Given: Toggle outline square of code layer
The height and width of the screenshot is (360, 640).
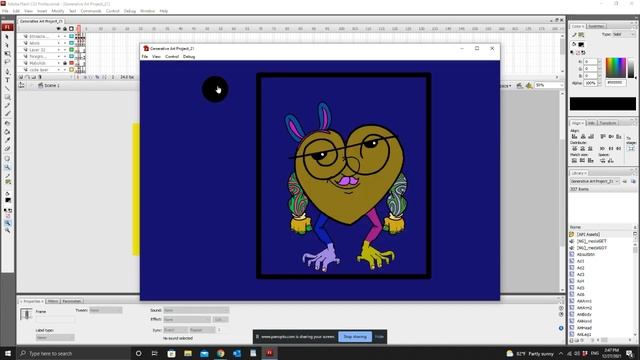Looking at the screenshot, I should [71, 70].
